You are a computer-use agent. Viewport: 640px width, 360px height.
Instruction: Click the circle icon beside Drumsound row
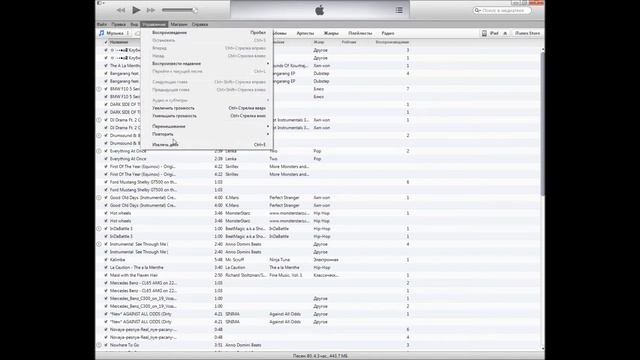[99, 136]
